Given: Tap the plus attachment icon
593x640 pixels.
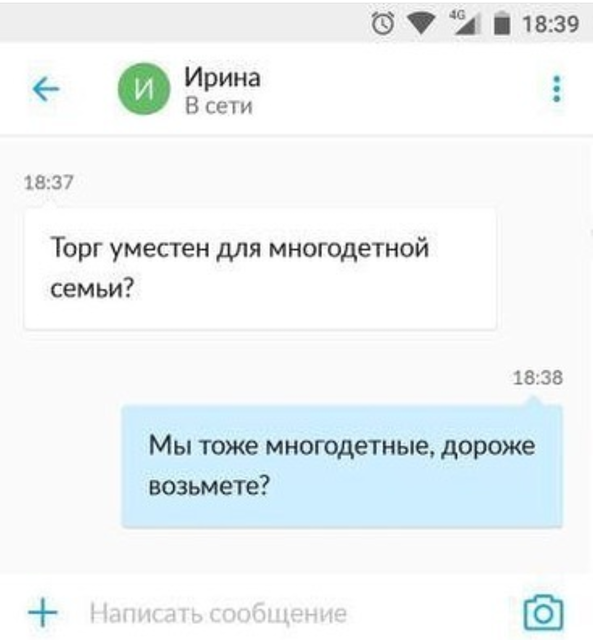Looking at the screenshot, I should (x=43, y=612).
